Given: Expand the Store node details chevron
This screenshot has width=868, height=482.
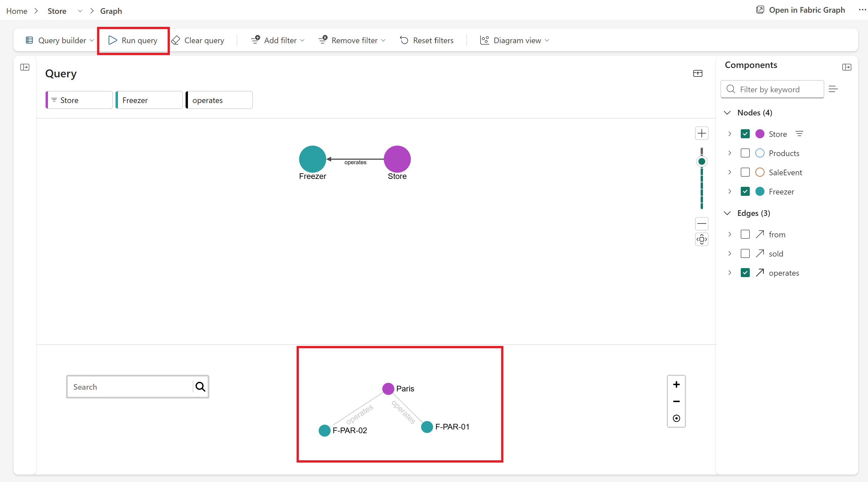Looking at the screenshot, I should point(730,134).
